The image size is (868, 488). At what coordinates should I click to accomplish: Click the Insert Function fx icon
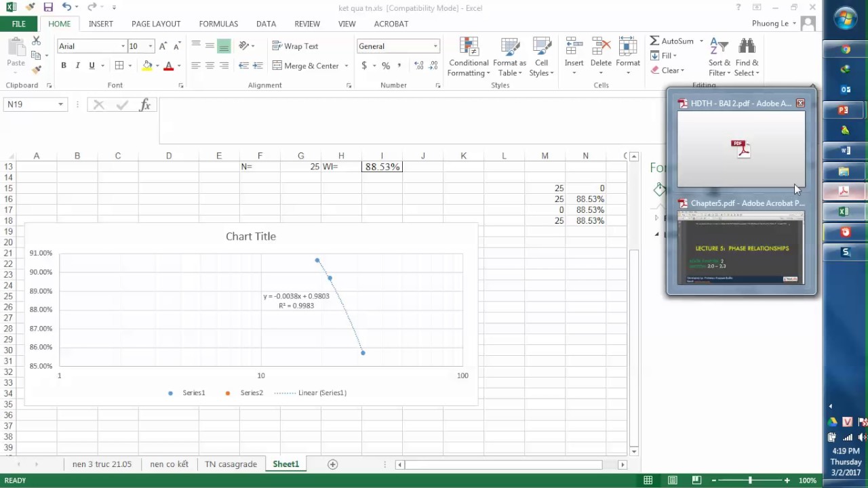(144, 104)
